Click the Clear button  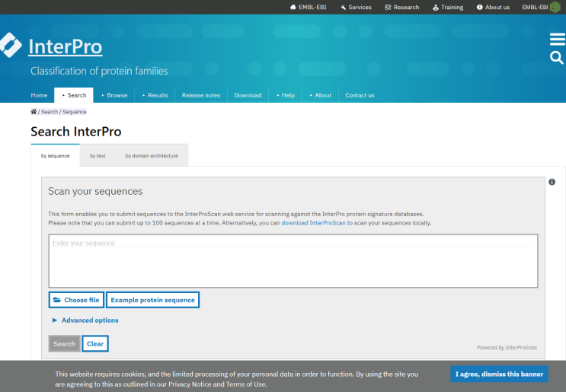click(x=95, y=344)
